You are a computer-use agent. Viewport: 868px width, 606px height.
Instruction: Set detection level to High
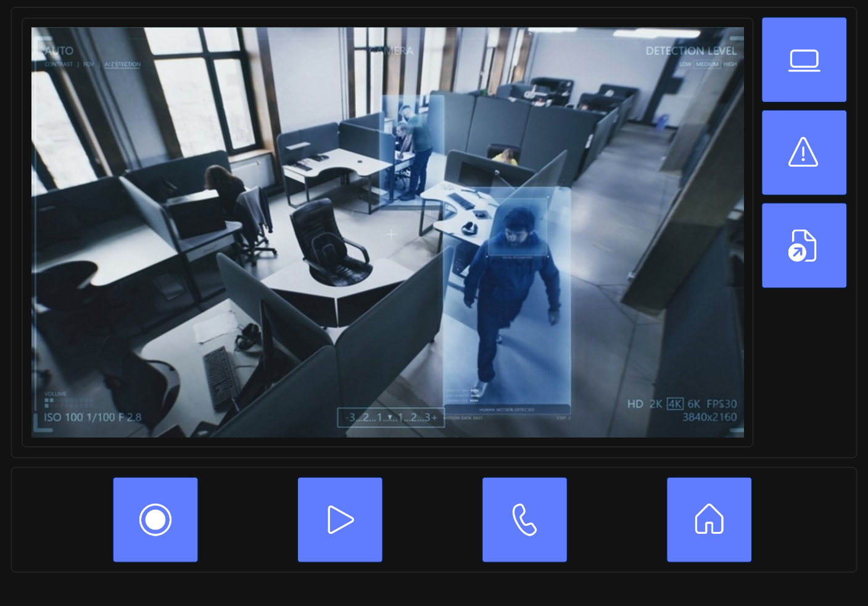coord(730,64)
